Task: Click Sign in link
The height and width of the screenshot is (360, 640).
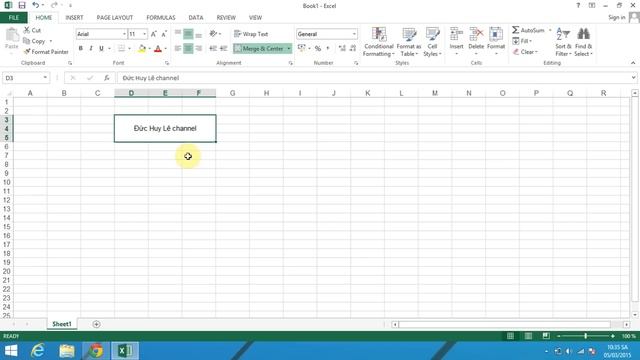Action: tap(616, 17)
